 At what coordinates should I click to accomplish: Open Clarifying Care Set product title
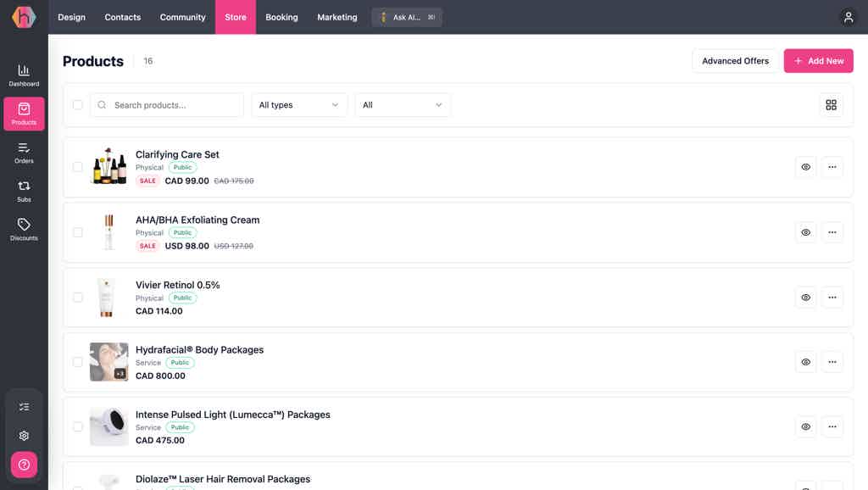[x=177, y=154]
